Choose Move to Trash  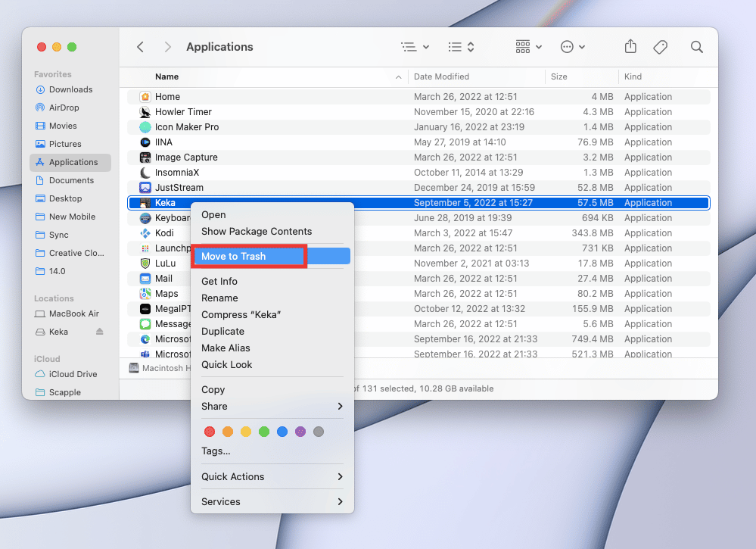click(234, 256)
